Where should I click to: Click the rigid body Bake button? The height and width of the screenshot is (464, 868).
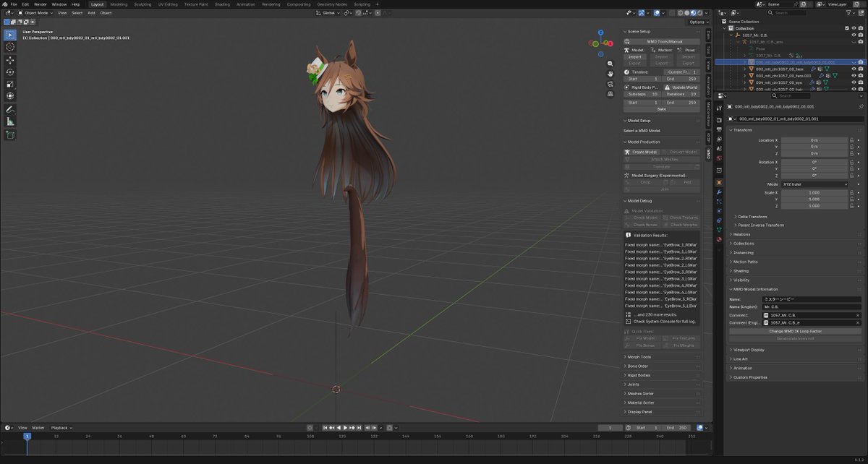[x=662, y=109]
